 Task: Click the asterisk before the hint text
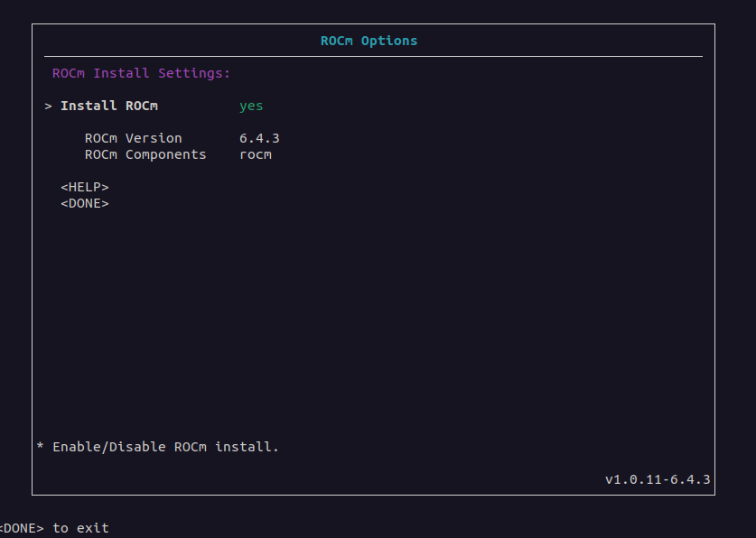[41, 447]
